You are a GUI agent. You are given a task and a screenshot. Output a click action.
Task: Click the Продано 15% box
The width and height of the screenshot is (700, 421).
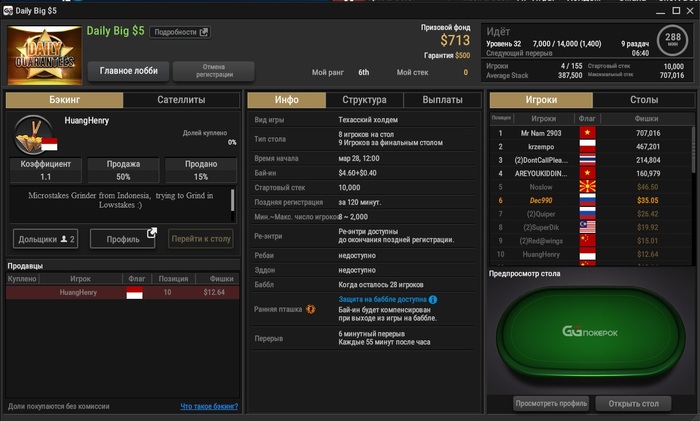[201, 170]
